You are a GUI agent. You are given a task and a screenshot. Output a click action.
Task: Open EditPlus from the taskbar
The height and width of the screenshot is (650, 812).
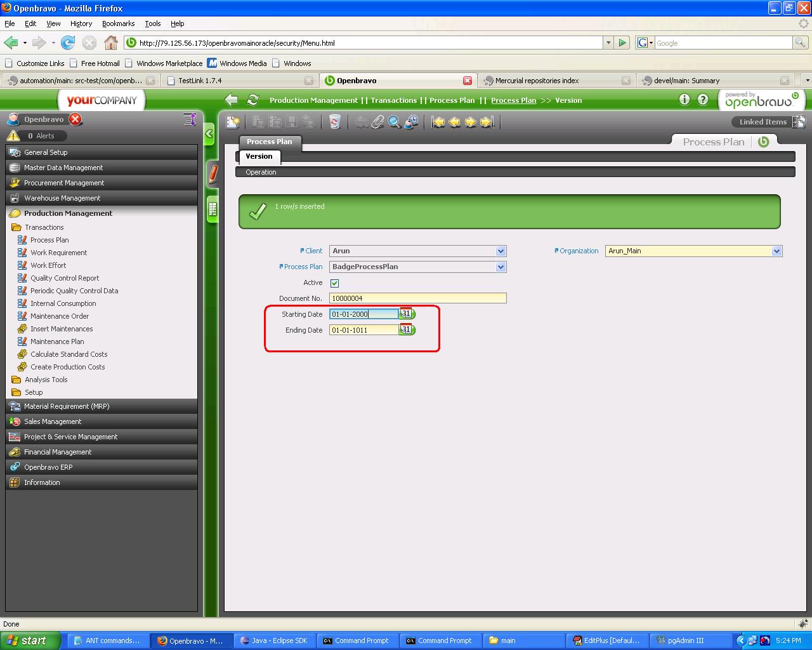pos(606,640)
